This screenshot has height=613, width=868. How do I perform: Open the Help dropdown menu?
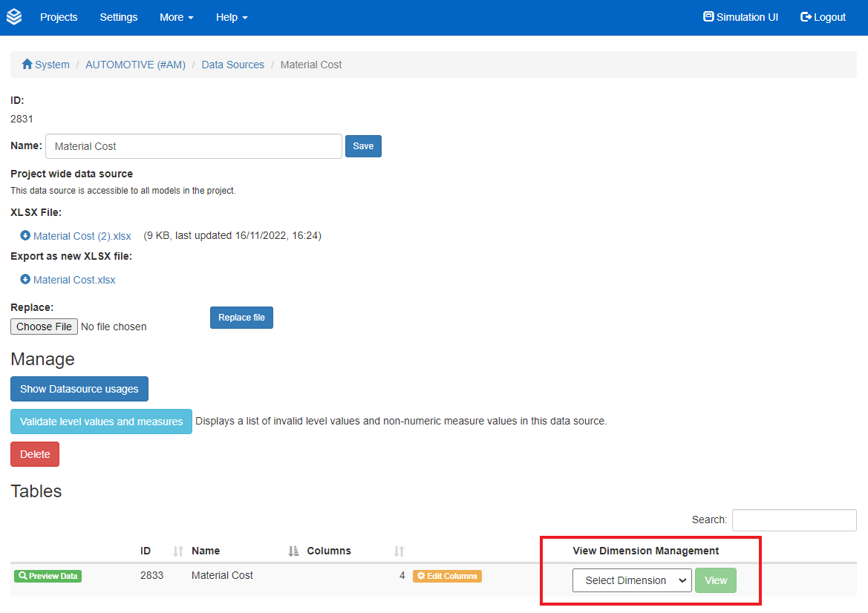[x=232, y=17]
